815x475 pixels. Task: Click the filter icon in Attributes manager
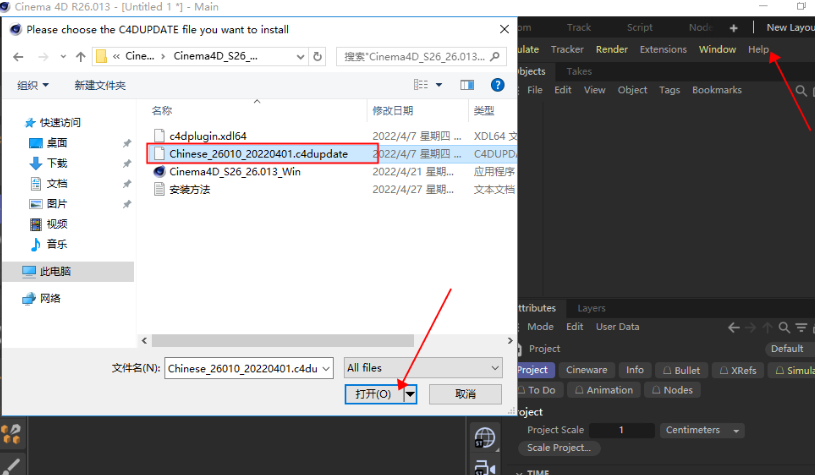point(801,327)
